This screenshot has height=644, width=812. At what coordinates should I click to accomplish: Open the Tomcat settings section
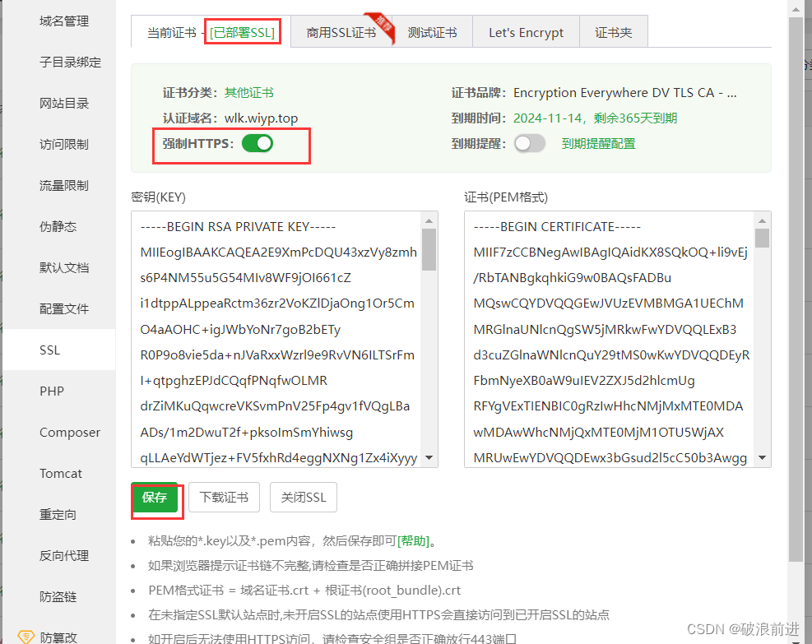61,473
